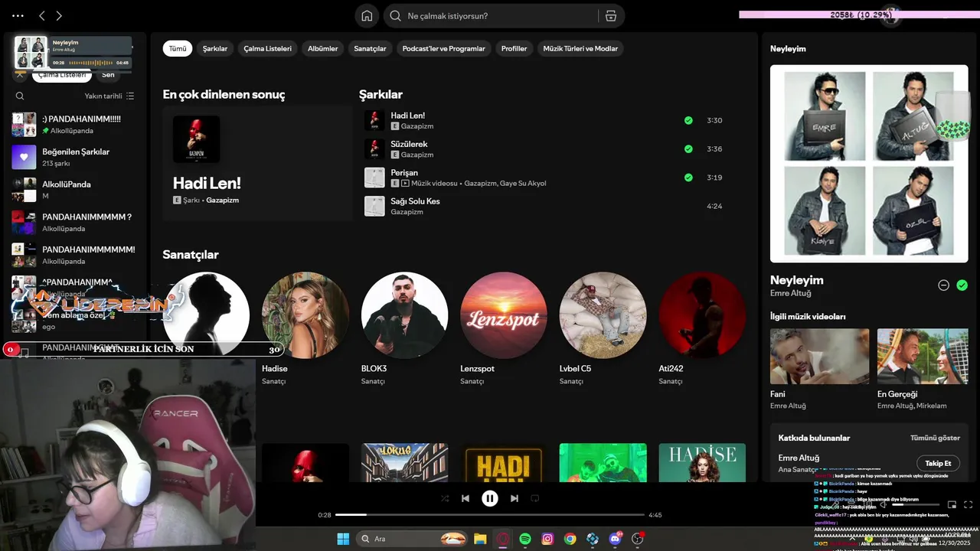The image size is (980, 551).
Task: Open the Hadi Len! top result card
Action: click(x=257, y=163)
